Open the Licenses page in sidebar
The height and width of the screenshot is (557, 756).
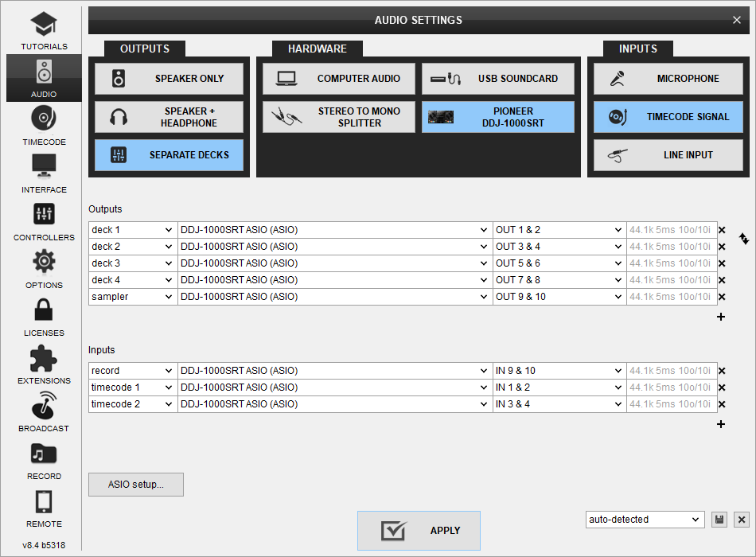[44, 317]
